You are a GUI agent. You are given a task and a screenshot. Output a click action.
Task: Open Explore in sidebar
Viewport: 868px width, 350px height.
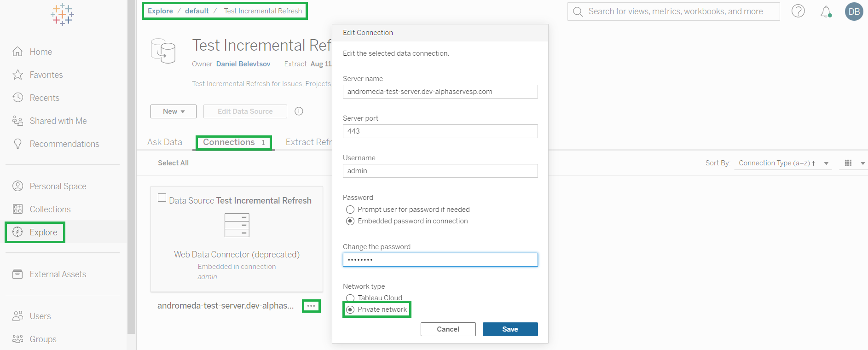35,232
